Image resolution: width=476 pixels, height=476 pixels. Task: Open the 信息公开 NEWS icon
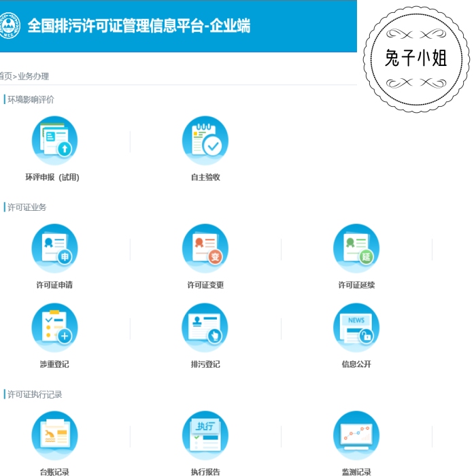[356, 328]
